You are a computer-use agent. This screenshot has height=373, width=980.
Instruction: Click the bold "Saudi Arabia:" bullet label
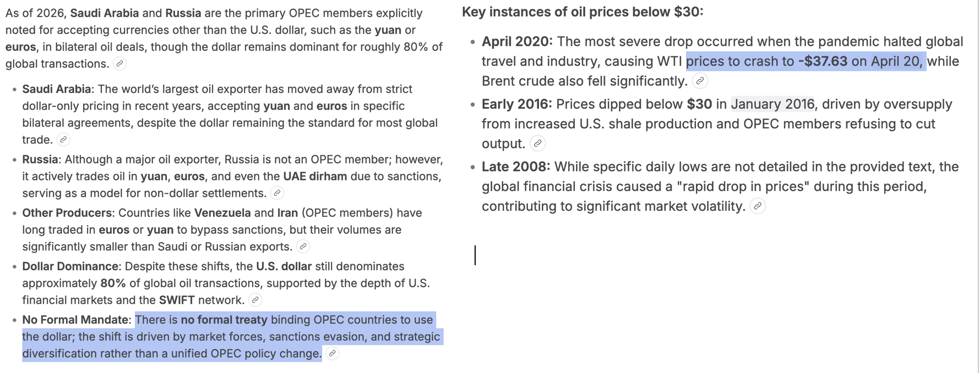(x=58, y=89)
